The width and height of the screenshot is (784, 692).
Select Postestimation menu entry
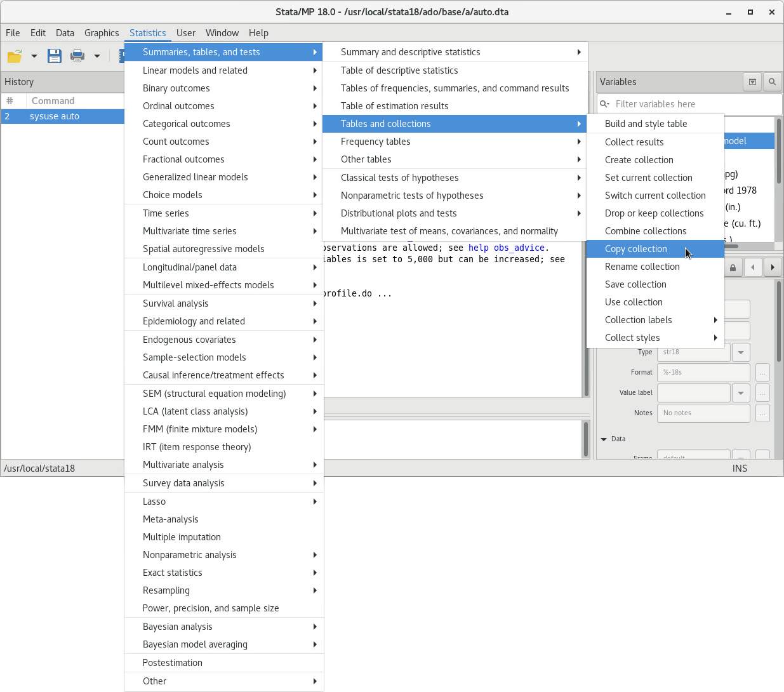[x=224, y=663]
